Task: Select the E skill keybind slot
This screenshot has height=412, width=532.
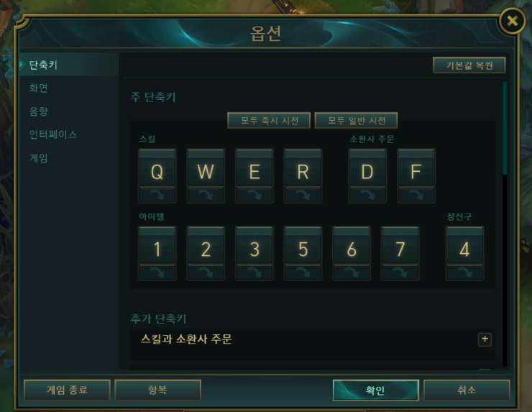Action: point(254,168)
